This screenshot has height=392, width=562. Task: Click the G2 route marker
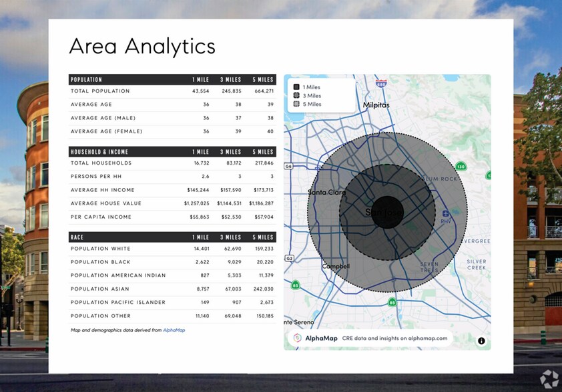[x=289, y=258]
